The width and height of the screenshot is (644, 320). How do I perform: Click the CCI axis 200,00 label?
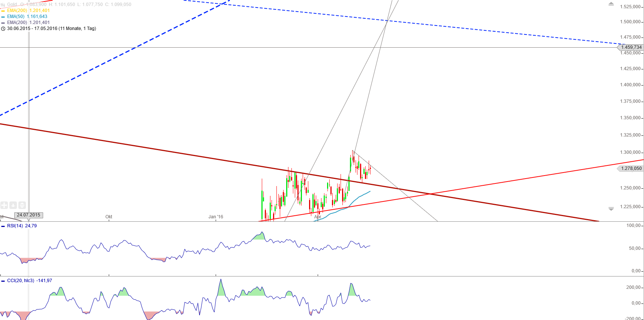633,287
